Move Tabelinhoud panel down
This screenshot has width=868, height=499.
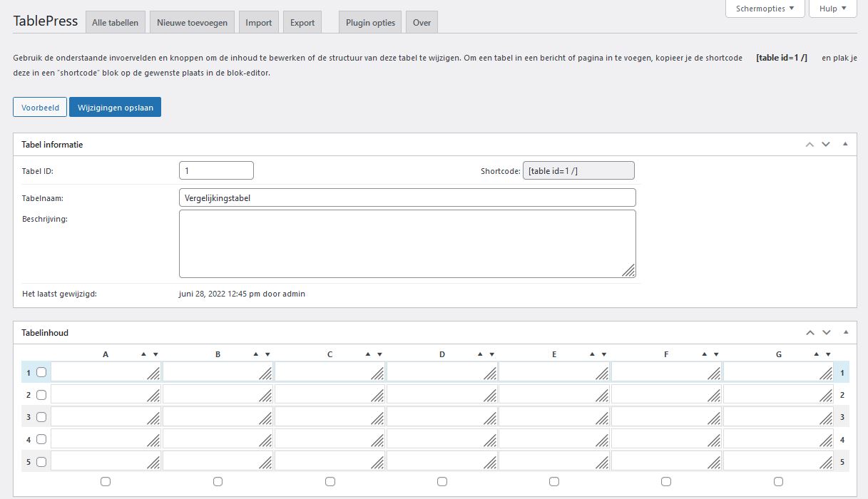tap(826, 333)
